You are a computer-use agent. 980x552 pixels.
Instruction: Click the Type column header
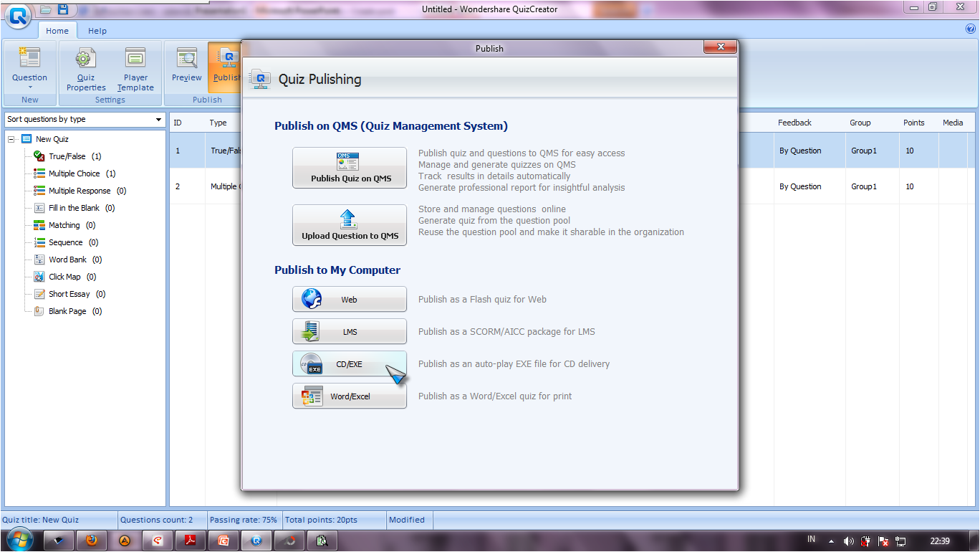(x=218, y=123)
